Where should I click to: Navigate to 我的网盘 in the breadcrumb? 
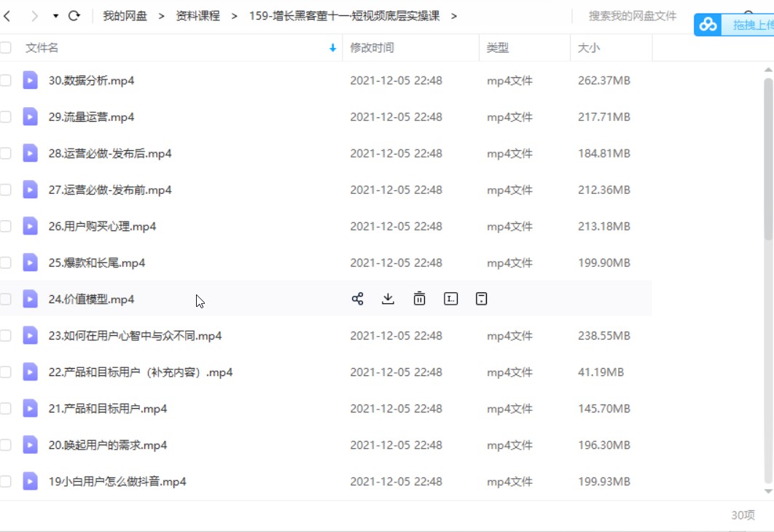pyautogui.click(x=125, y=15)
